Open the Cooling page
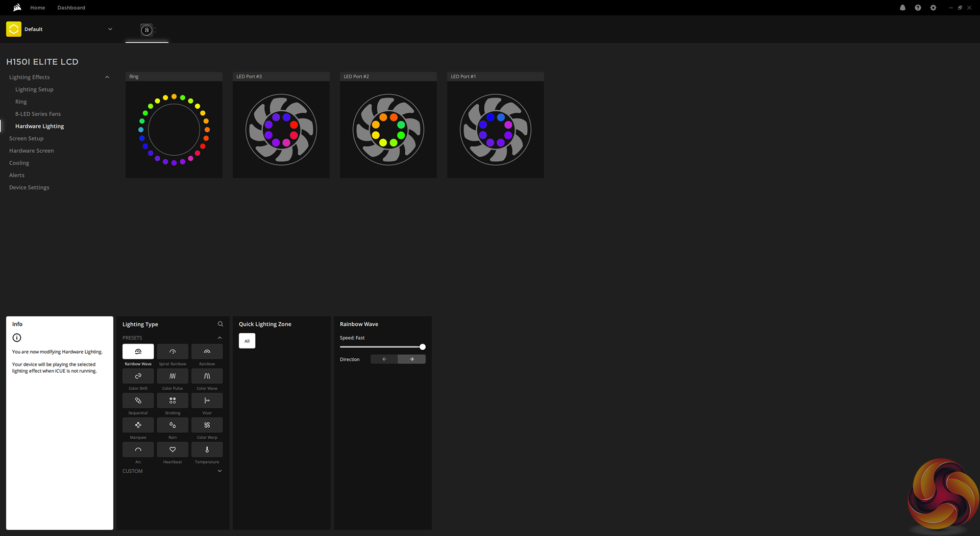 point(19,163)
